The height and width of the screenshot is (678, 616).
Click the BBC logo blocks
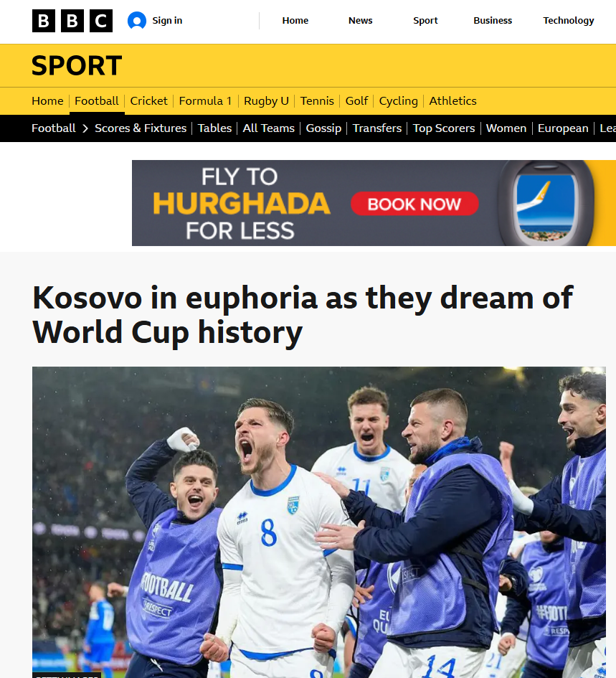click(72, 21)
